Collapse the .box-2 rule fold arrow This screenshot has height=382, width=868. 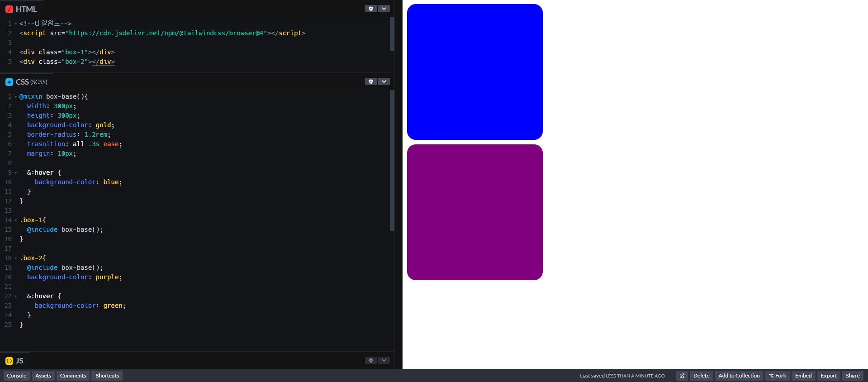pyautogui.click(x=16, y=258)
